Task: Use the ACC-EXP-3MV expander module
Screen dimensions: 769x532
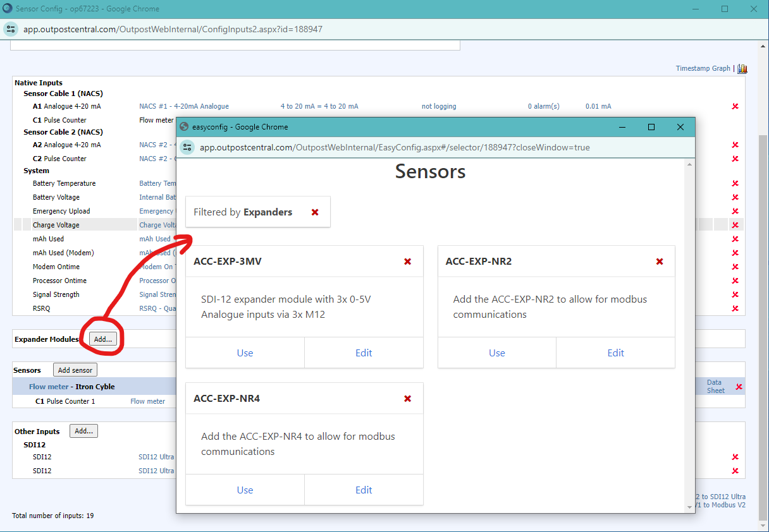Action: [x=245, y=353]
